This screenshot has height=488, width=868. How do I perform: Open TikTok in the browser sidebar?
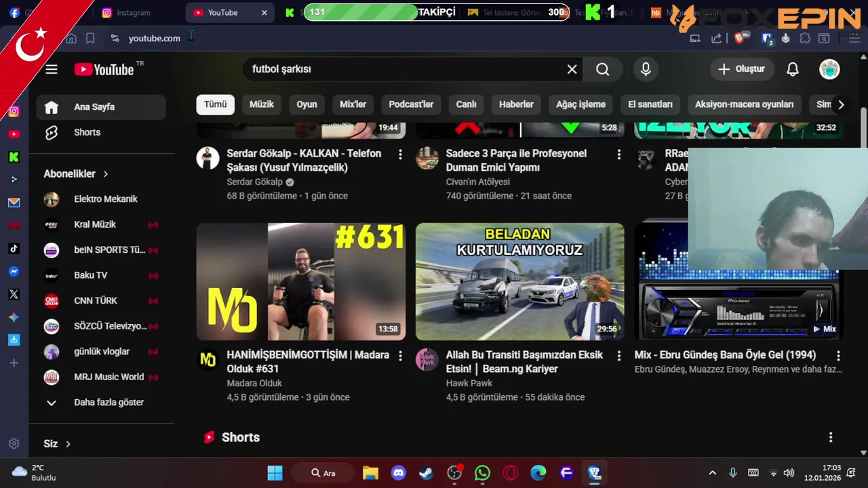click(x=14, y=249)
